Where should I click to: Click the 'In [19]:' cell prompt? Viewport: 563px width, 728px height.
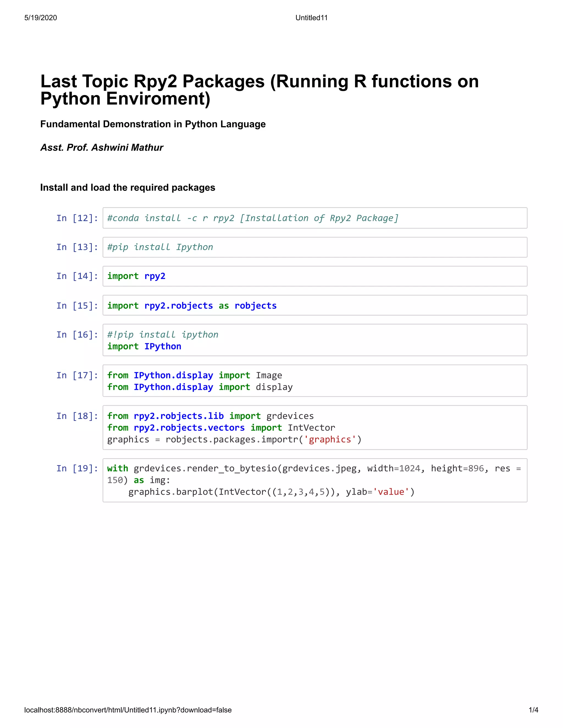pos(77,468)
